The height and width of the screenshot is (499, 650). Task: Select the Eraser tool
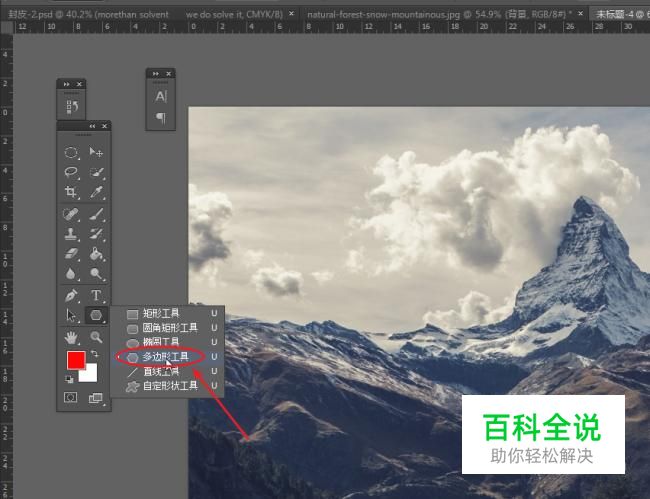pos(71,254)
